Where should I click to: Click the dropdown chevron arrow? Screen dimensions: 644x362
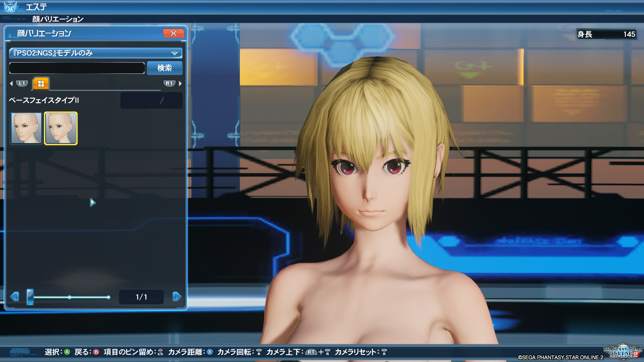pos(174,53)
